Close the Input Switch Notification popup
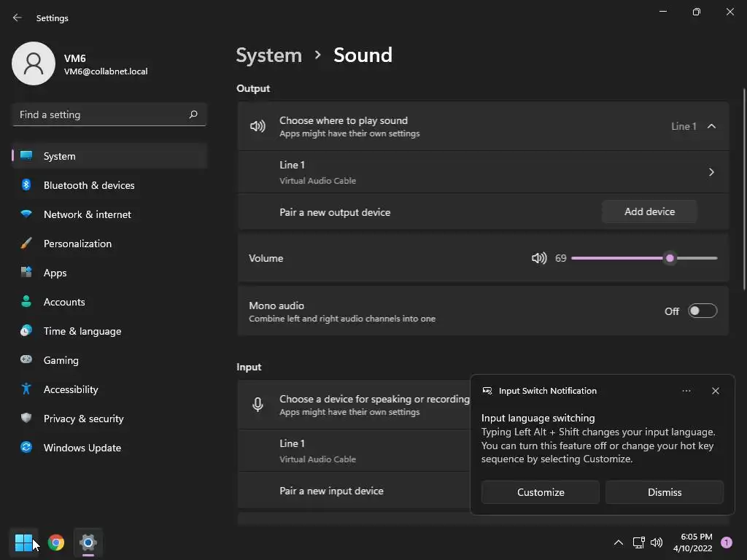This screenshot has width=747, height=560. point(716,391)
